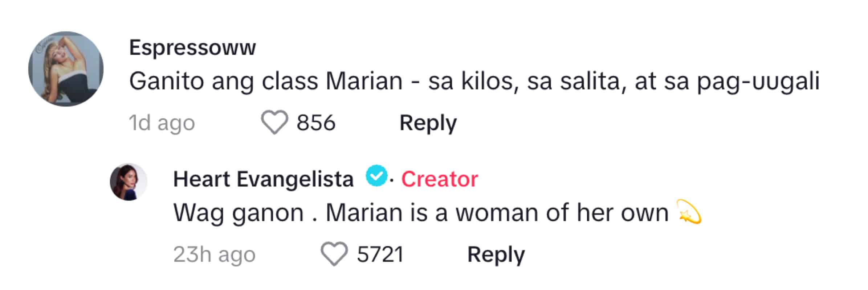
Task: Click the phrase "Ganito ang class Marian"
Action: coord(266,81)
